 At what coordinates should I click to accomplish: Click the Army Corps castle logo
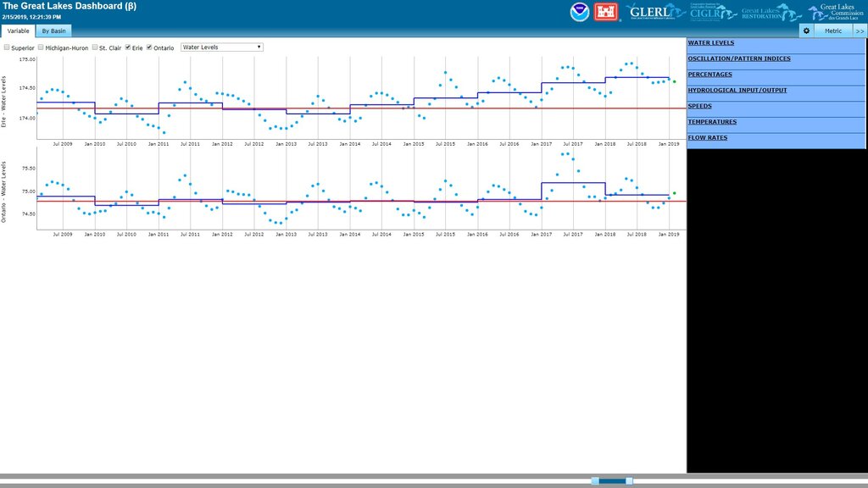609,12
